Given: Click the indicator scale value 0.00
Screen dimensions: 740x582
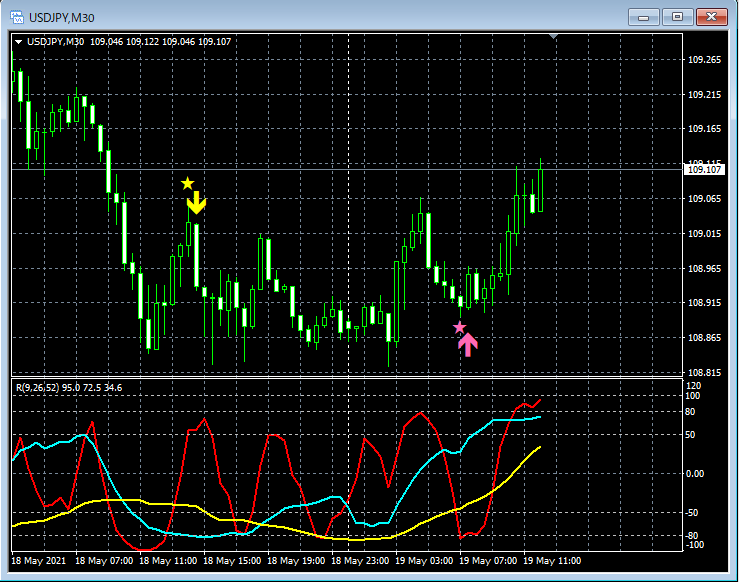Looking at the screenshot, I should pos(695,473).
